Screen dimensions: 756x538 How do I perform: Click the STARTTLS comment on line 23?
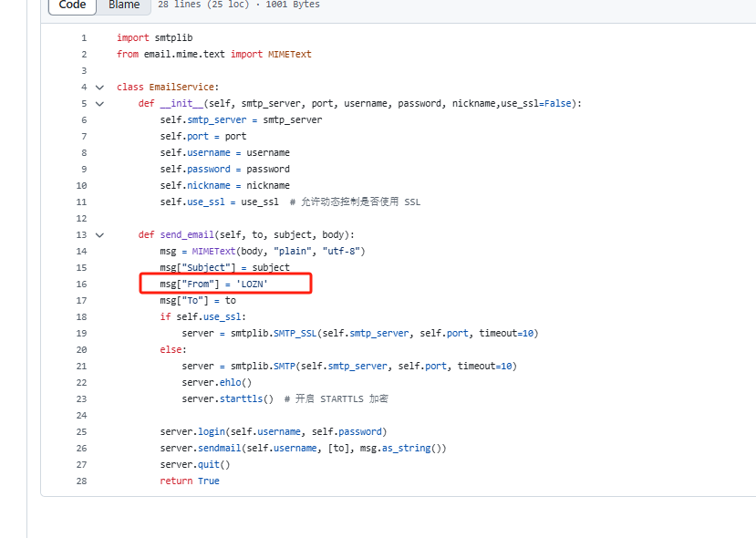point(337,398)
